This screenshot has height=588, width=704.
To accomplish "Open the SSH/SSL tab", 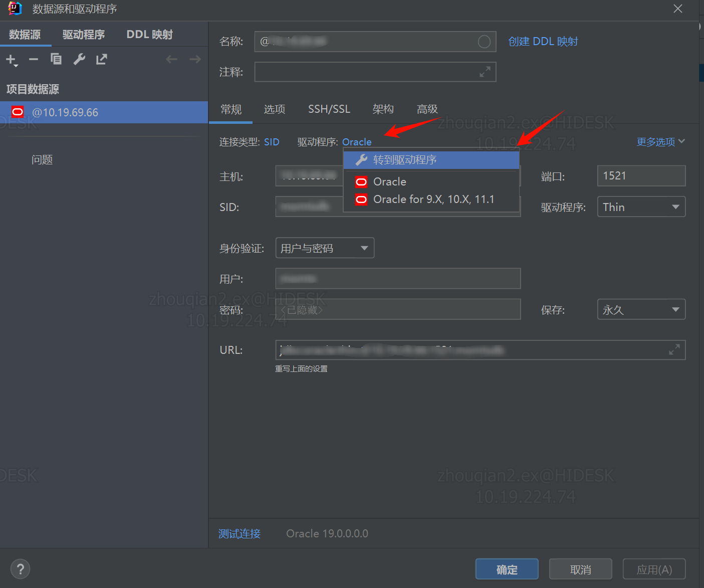I will (x=329, y=109).
